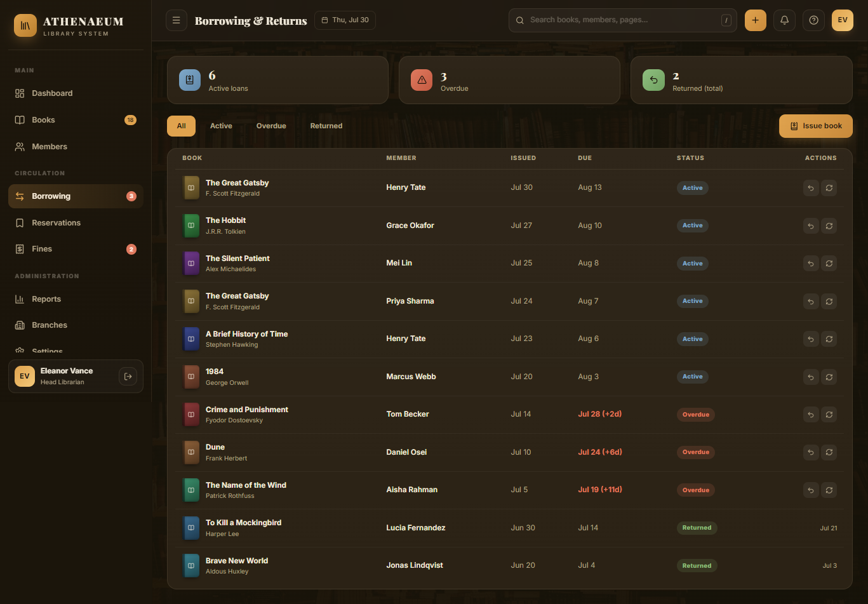
Task: Click the Dune book cover thumbnail
Action: tap(190, 452)
